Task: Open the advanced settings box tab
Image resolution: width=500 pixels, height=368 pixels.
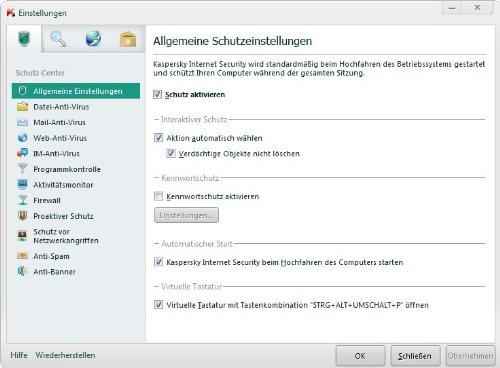Action: [128, 39]
